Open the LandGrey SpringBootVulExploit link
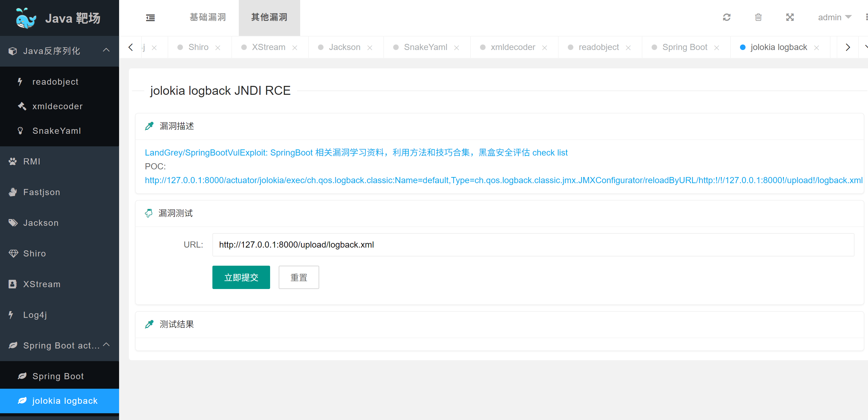The height and width of the screenshot is (420, 868). tap(356, 152)
